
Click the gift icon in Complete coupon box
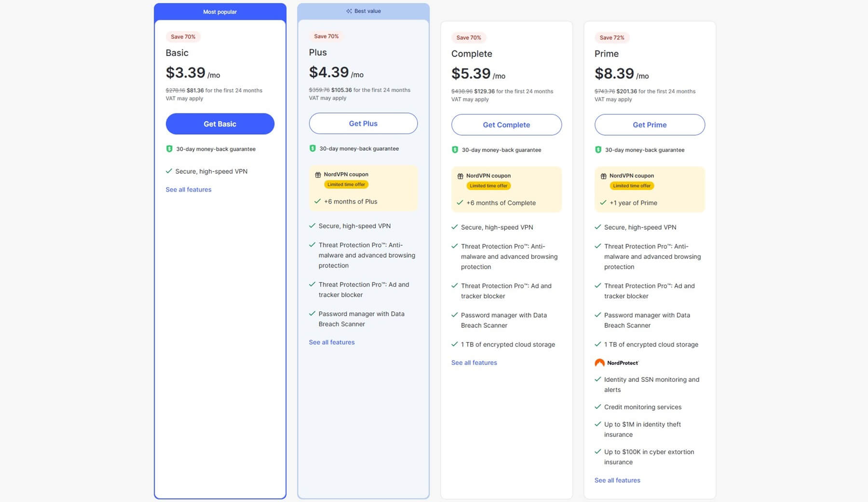[460, 176]
